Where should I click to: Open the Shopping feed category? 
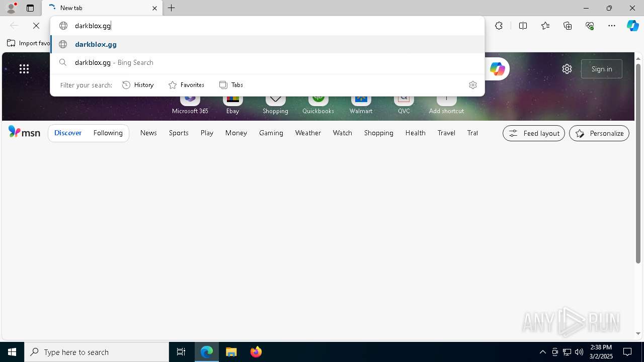point(379,133)
